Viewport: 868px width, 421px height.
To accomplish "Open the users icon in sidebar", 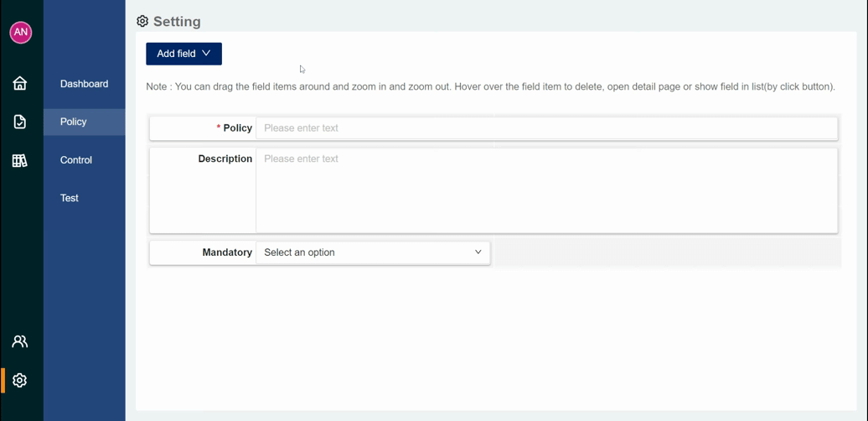I will point(20,341).
